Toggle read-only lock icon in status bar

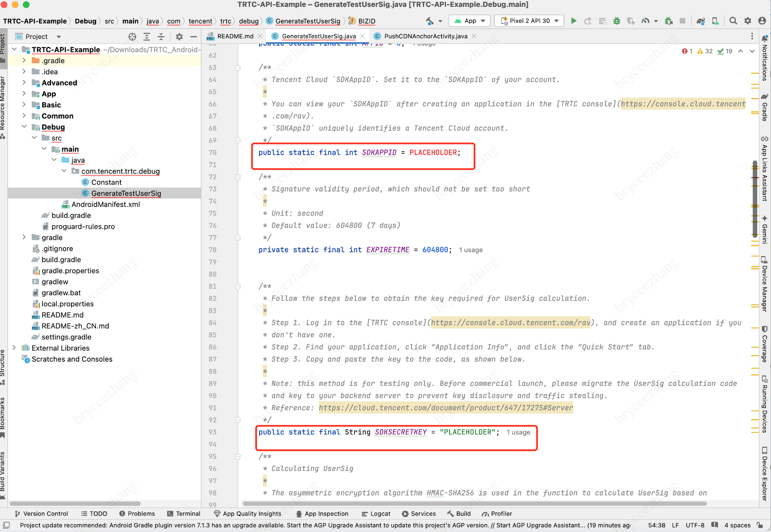760,525
